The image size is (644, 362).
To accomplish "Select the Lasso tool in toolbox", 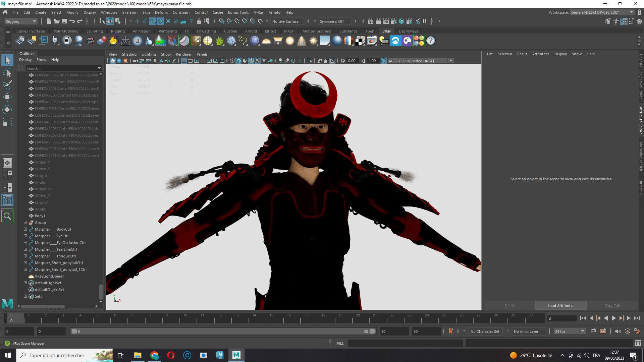I will click(x=7, y=72).
